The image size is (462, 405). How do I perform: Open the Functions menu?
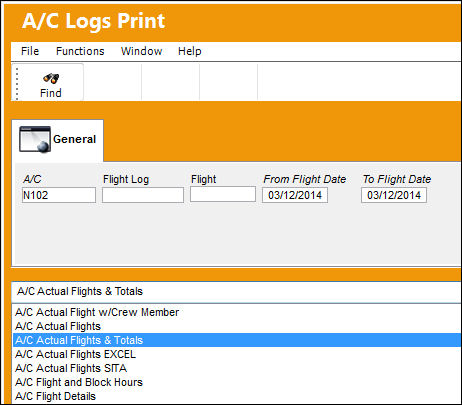80,51
